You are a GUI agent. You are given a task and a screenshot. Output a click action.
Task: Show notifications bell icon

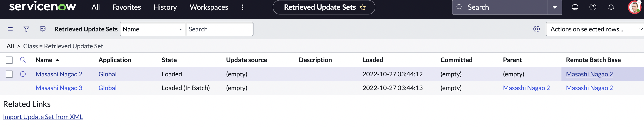611,7
